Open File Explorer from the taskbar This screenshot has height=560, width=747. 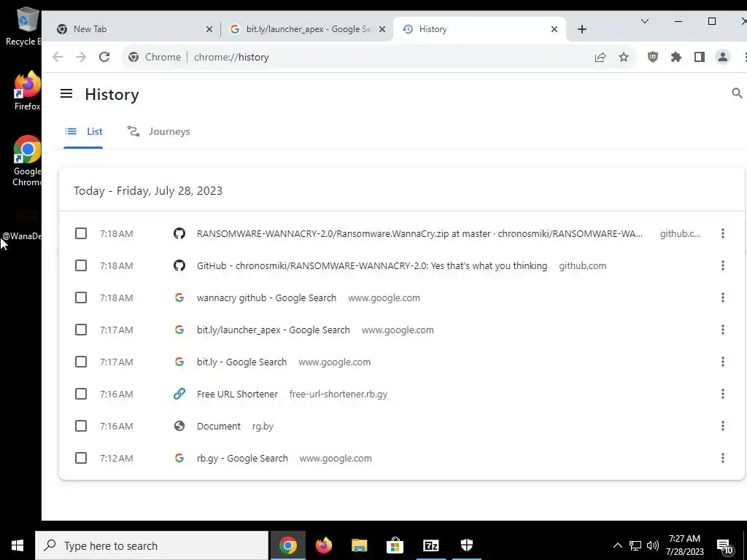(359, 545)
